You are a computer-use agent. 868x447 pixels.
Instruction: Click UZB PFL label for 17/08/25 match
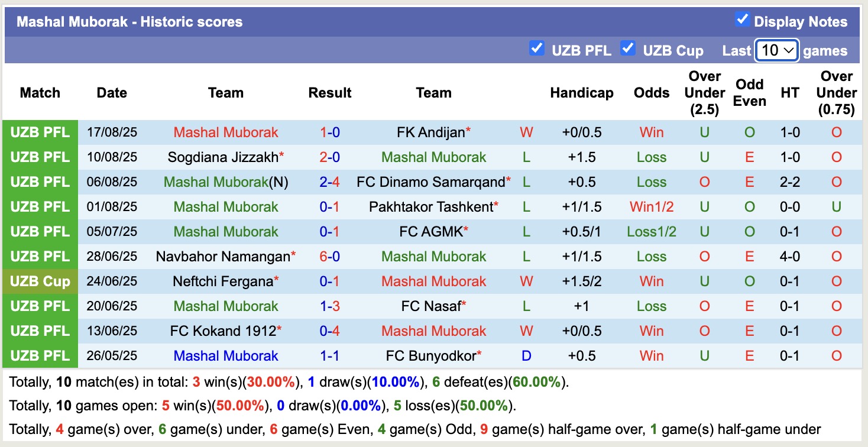(40, 132)
